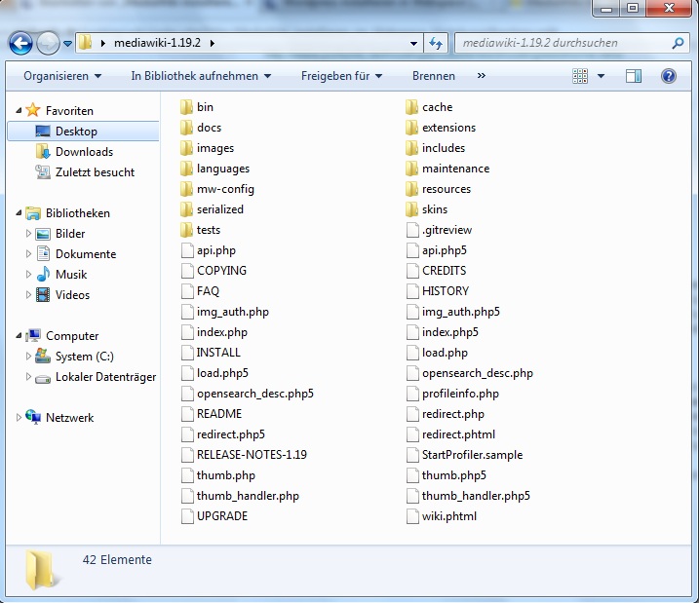Open In Bibliothek aufnehmen menu

tap(201, 76)
